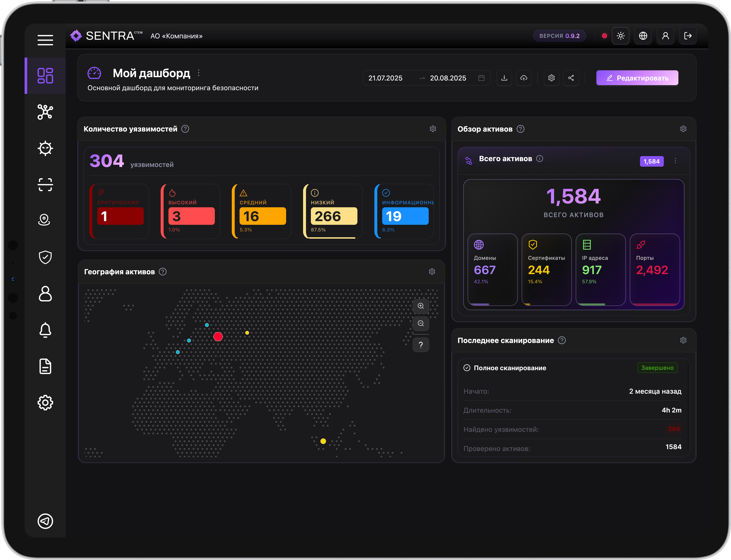Click the red status indicator dot

(x=604, y=36)
